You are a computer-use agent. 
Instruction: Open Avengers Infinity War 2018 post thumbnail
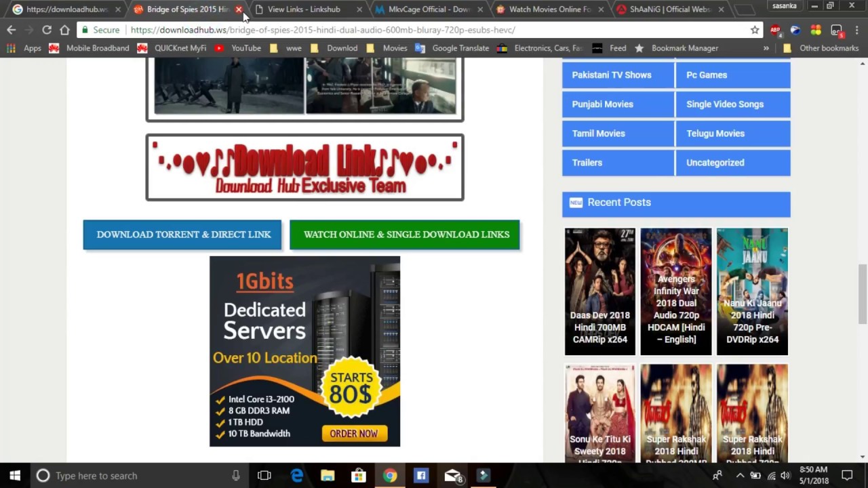pos(676,291)
